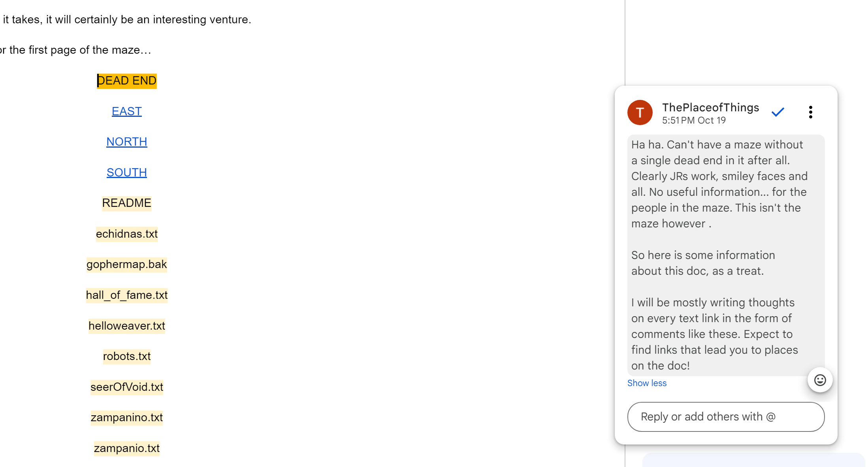The height and width of the screenshot is (467, 868).
Task: Follow the EAST link
Action: pyautogui.click(x=126, y=111)
